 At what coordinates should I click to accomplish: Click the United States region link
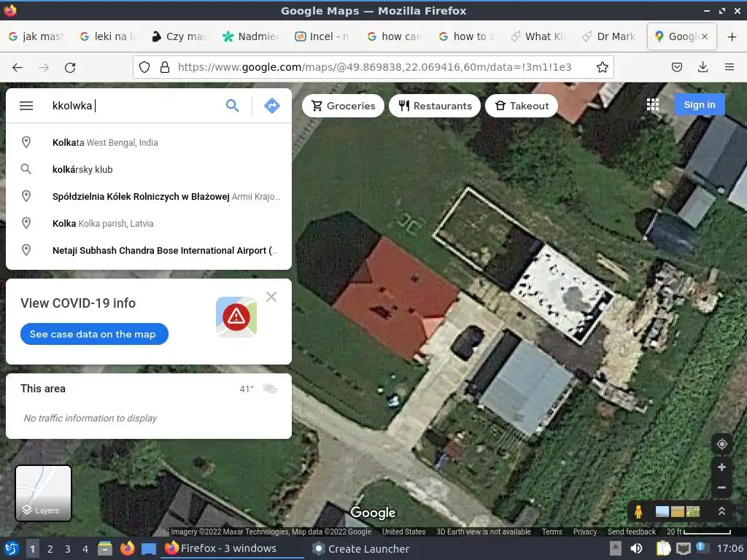[x=403, y=532]
